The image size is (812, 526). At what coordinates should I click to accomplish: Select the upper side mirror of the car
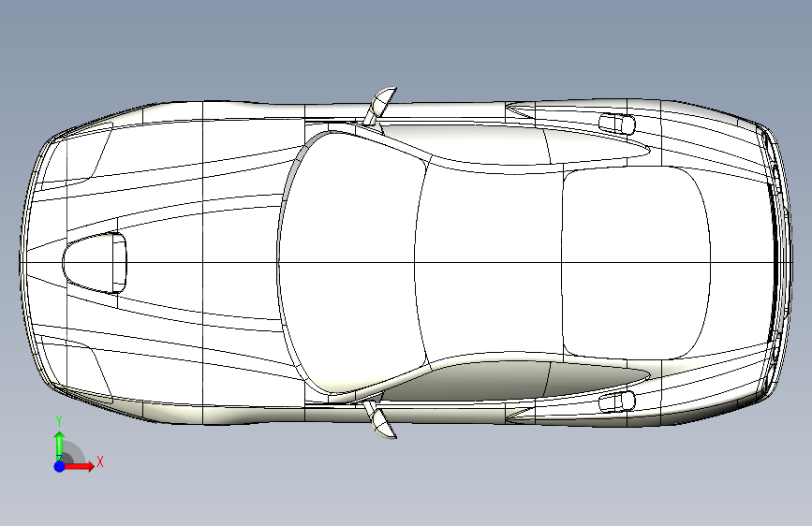[379, 106]
